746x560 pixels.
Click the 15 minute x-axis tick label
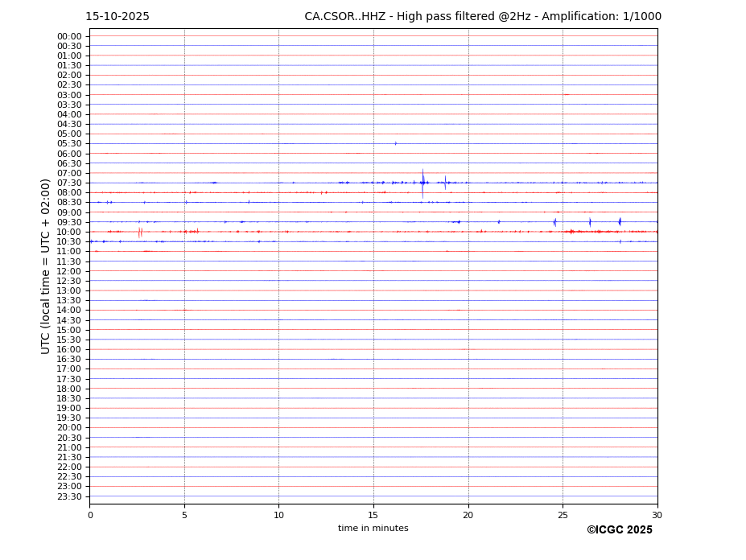pyautogui.click(x=373, y=516)
